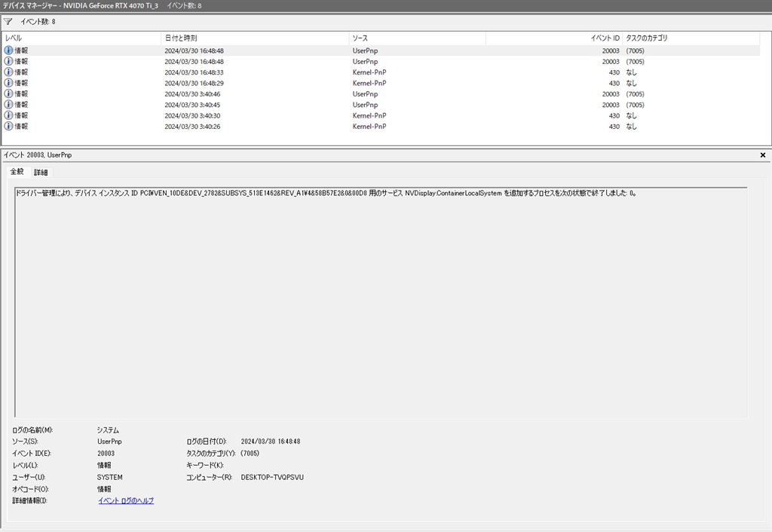
Task: Sort by the 日付と時刻 column header
Action: point(255,38)
